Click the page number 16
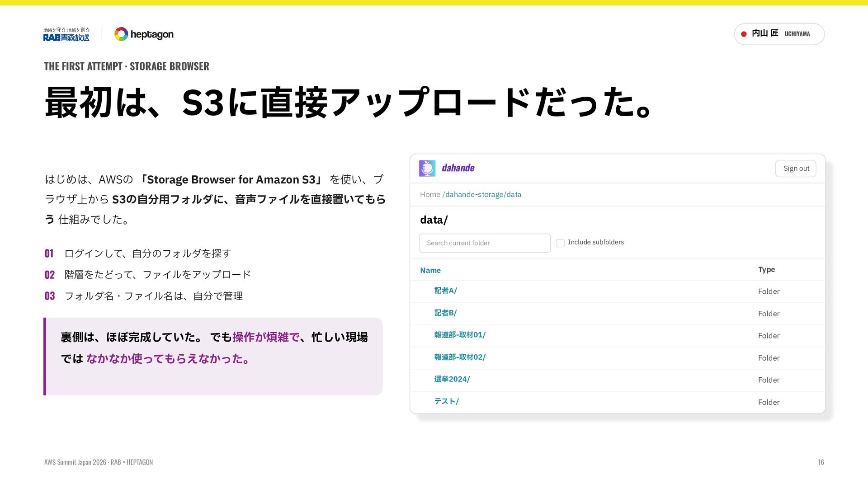The height and width of the screenshot is (488, 868). pos(821,462)
